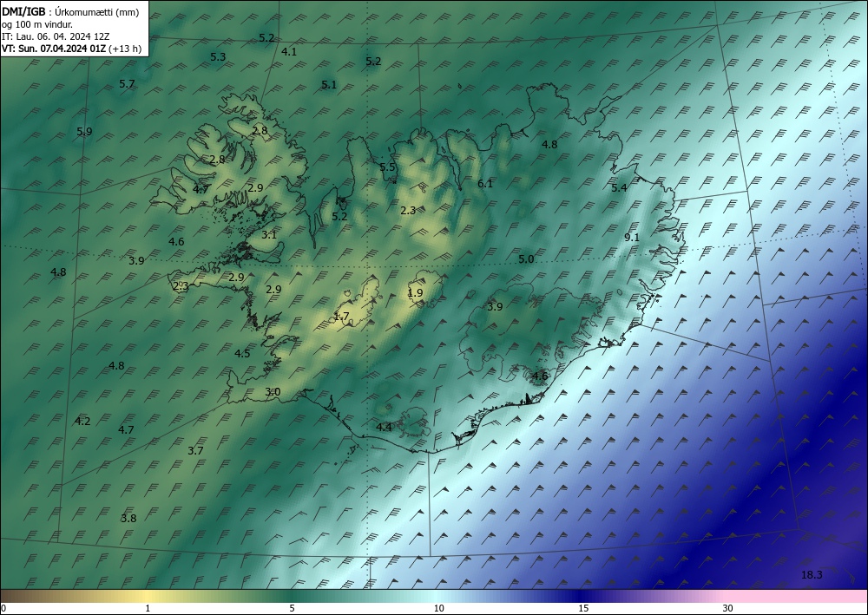Select the 3.7 value over the sea
Viewport: 868px width, 615px height.
pyautogui.click(x=195, y=451)
